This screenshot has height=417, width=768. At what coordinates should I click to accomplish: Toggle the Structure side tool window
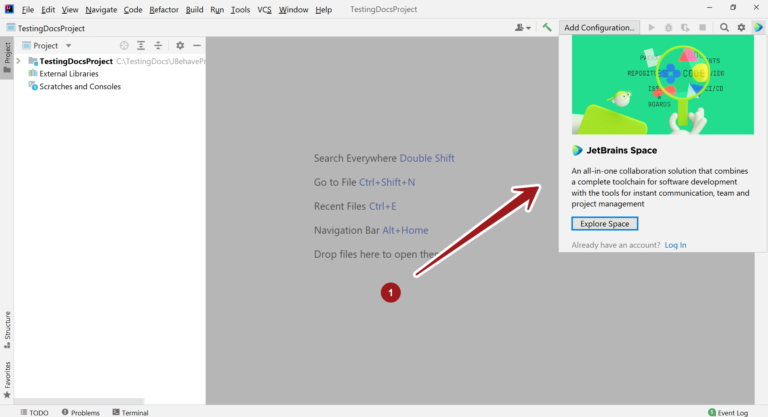click(7, 328)
